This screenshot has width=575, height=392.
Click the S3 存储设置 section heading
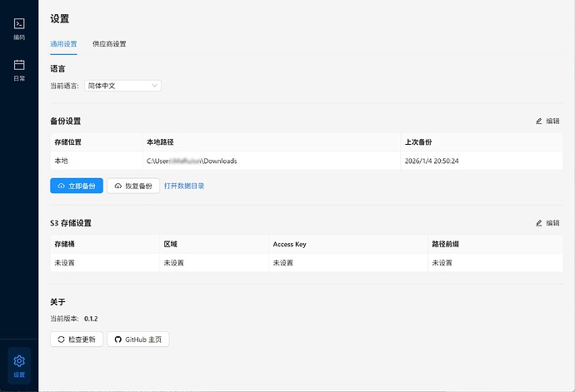[x=71, y=223]
